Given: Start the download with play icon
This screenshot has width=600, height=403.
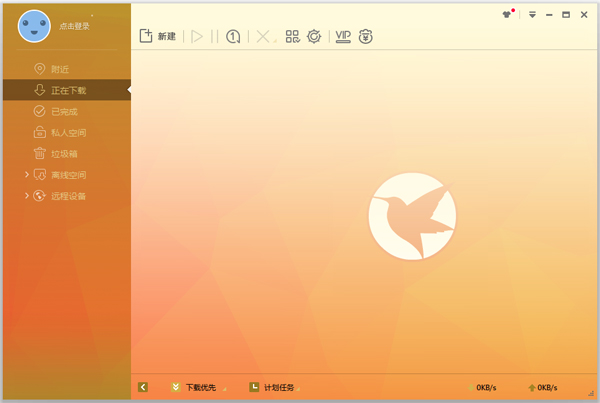Looking at the screenshot, I should pyautogui.click(x=197, y=36).
